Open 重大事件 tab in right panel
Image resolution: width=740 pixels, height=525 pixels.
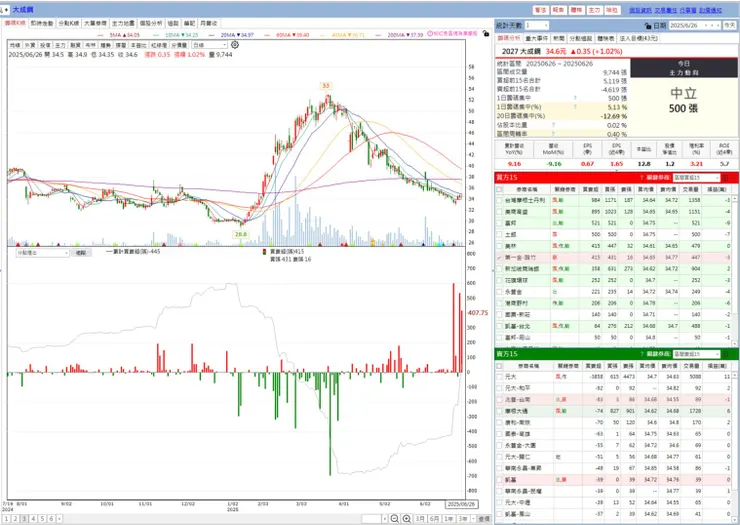pos(537,38)
